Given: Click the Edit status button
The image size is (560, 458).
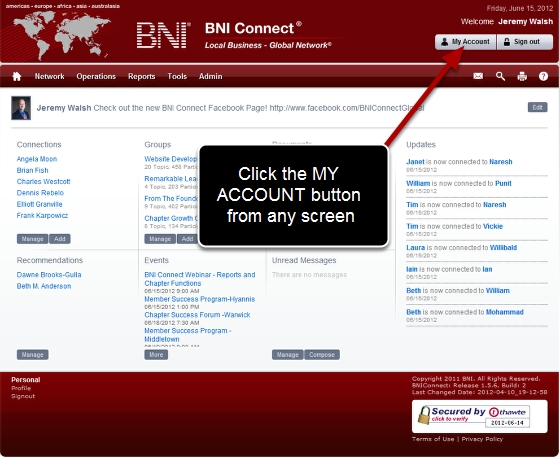Looking at the screenshot, I should [x=538, y=107].
